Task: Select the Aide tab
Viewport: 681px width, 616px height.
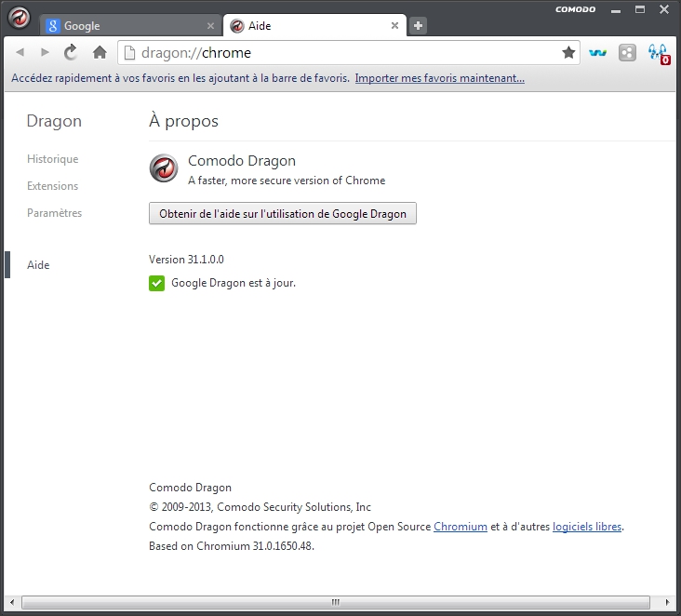Action: pyautogui.click(x=314, y=26)
